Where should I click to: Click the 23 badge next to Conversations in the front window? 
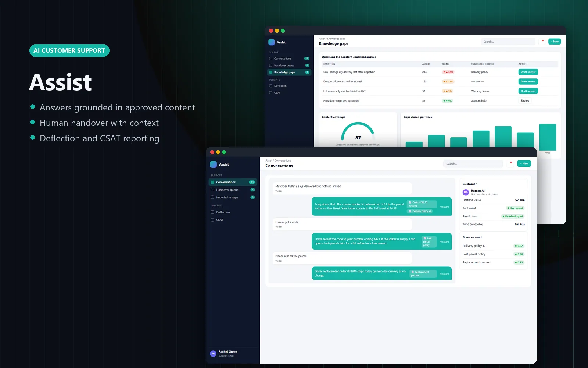252,182
